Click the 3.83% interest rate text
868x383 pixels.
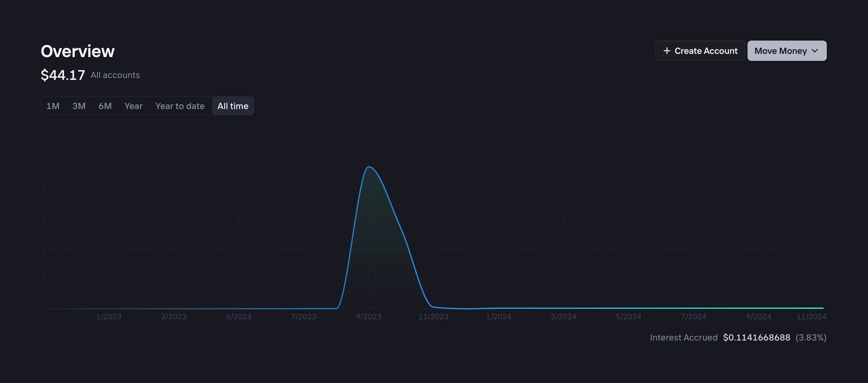(x=811, y=338)
